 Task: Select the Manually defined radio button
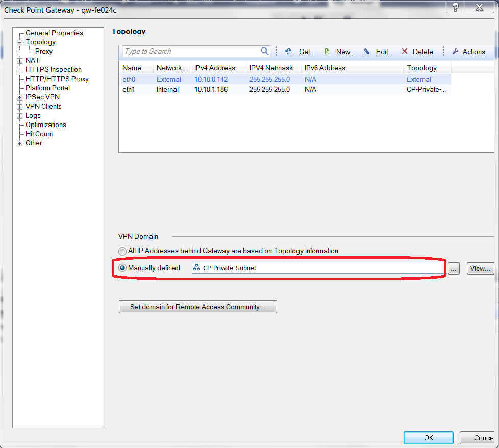pyautogui.click(x=122, y=268)
